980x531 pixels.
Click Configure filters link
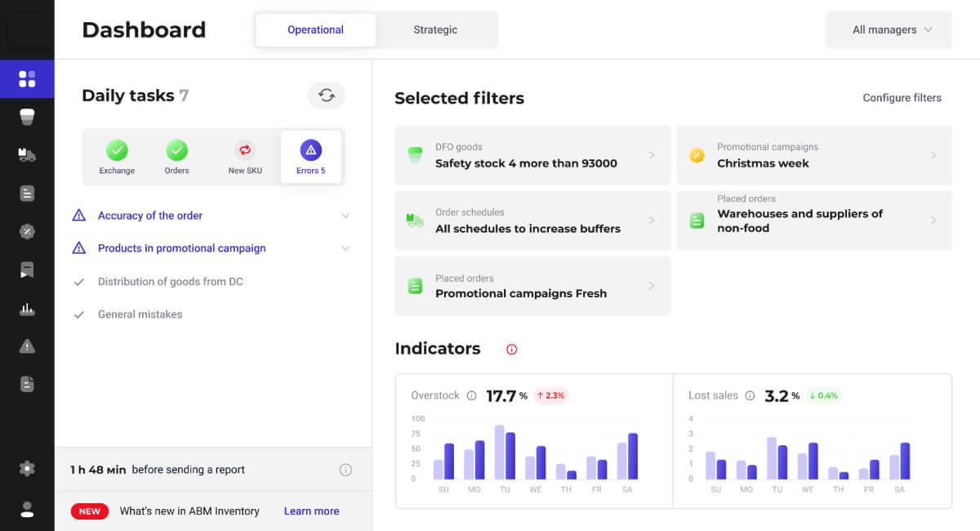pyautogui.click(x=902, y=98)
